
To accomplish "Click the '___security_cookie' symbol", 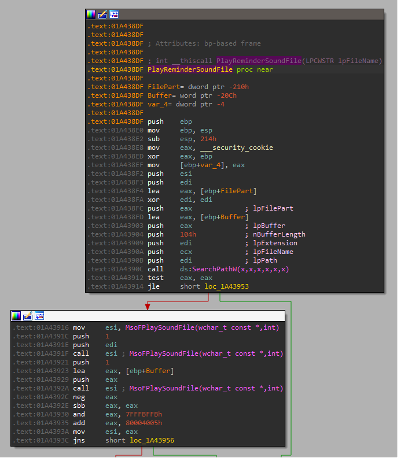I will tap(237, 148).
